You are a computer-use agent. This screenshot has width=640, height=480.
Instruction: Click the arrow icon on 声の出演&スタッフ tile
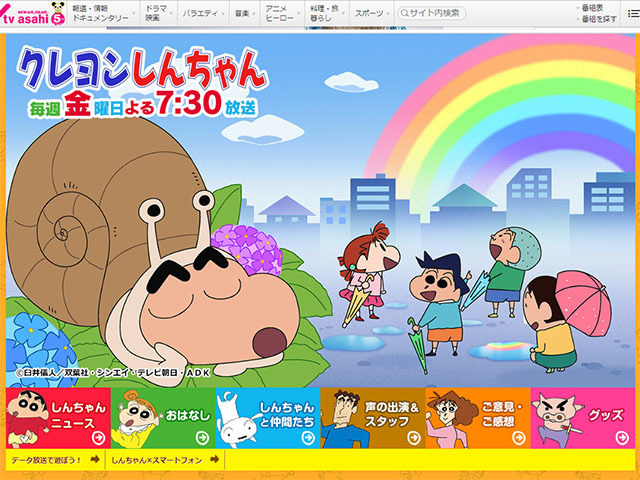[414, 438]
